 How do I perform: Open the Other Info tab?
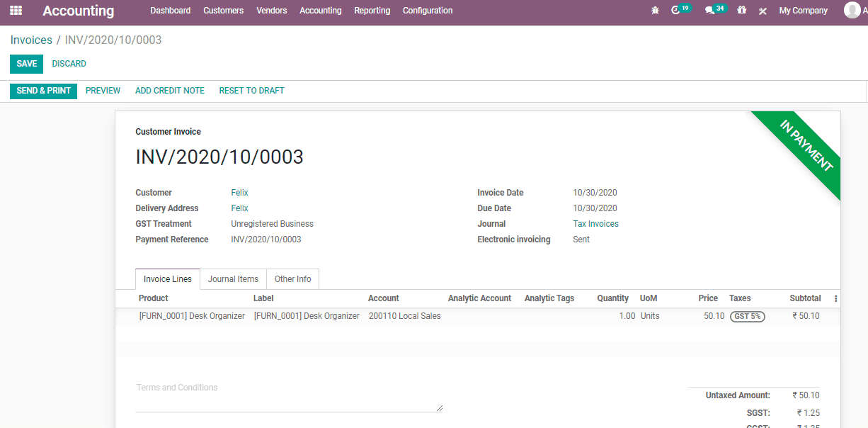click(x=292, y=278)
